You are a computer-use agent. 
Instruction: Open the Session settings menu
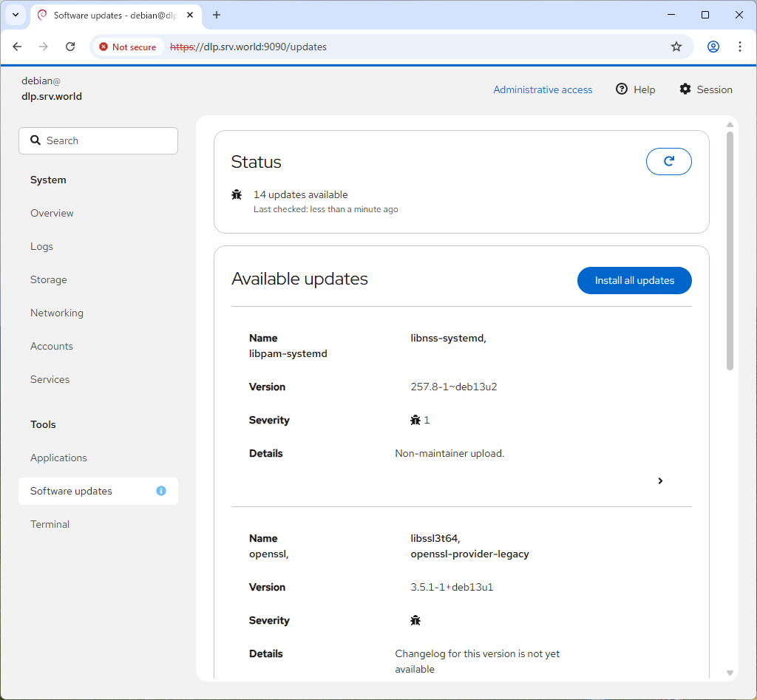[705, 89]
